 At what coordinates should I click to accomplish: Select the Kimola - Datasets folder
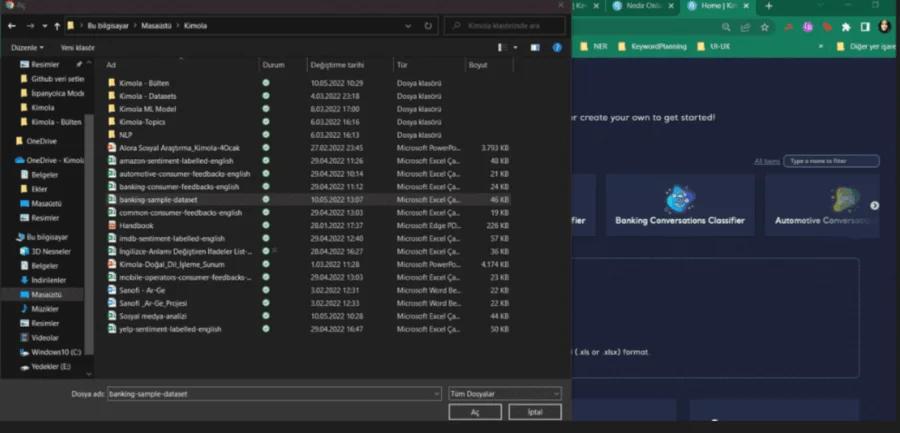[148, 96]
